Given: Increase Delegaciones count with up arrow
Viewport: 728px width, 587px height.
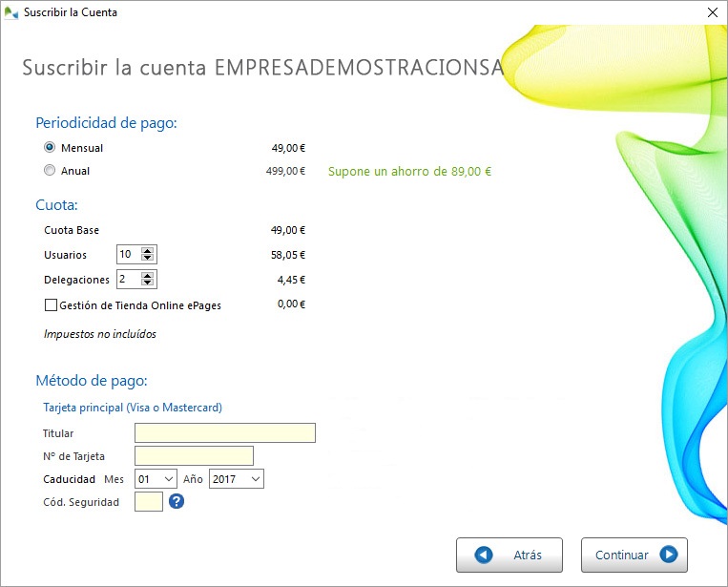Looking at the screenshot, I should point(148,276).
